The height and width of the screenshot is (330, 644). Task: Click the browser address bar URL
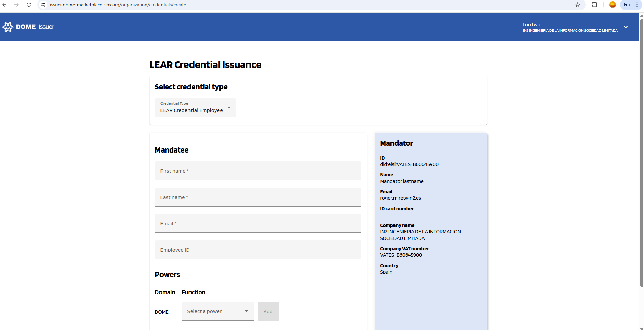(x=118, y=5)
